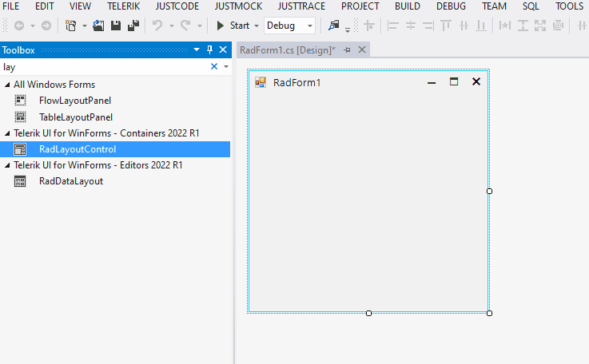Open the TELERIK menu

coord(123,6)
